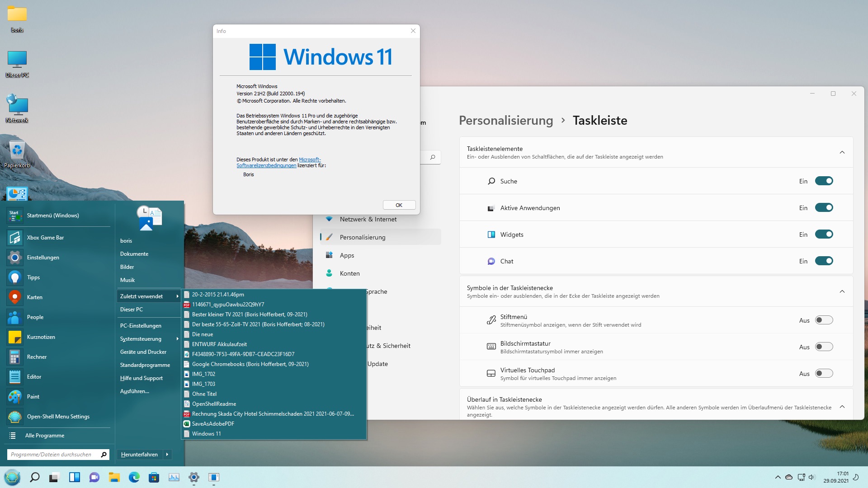868x488 pixels.
Task: Launch Tipps app from start menu
Action: (58, 277)
